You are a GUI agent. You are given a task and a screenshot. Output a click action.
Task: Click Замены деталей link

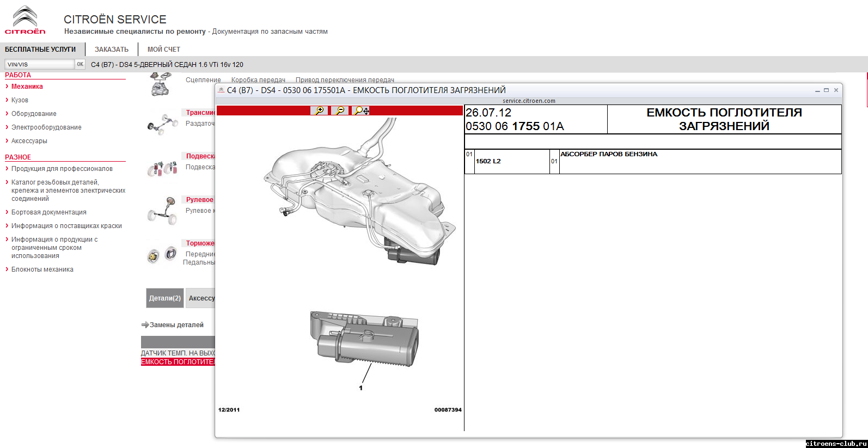[x=176, y=325]
